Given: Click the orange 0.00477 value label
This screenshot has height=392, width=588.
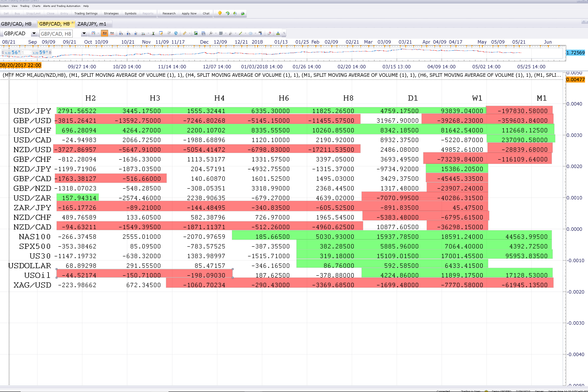Looking at the screenshot, I should coord(575,80).
